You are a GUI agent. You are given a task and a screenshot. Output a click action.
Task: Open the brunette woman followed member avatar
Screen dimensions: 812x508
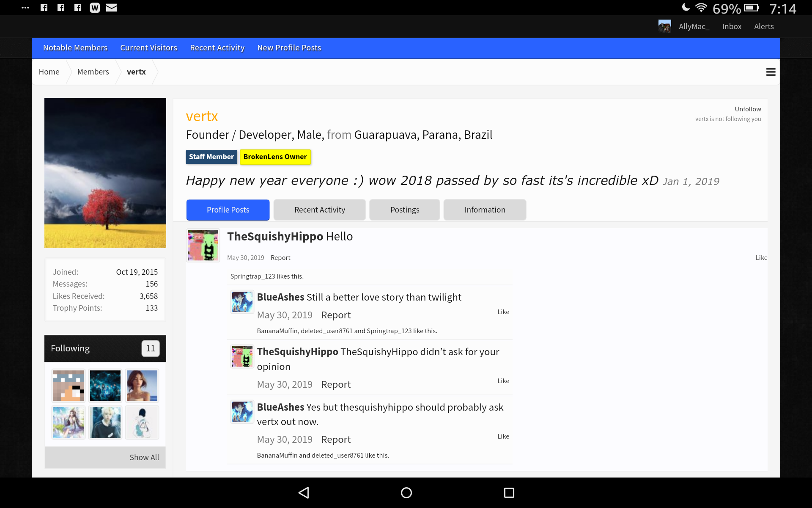[x=142, y=386]
